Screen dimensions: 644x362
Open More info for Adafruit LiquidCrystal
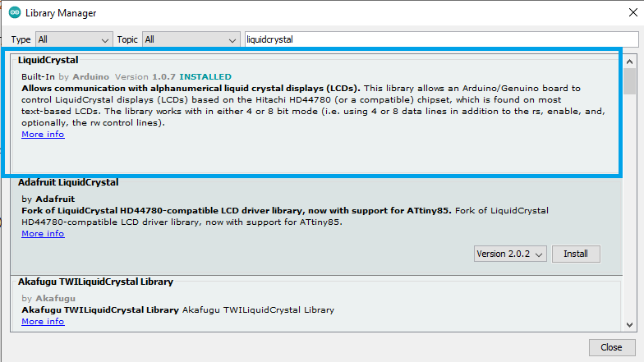coord(43,234)
